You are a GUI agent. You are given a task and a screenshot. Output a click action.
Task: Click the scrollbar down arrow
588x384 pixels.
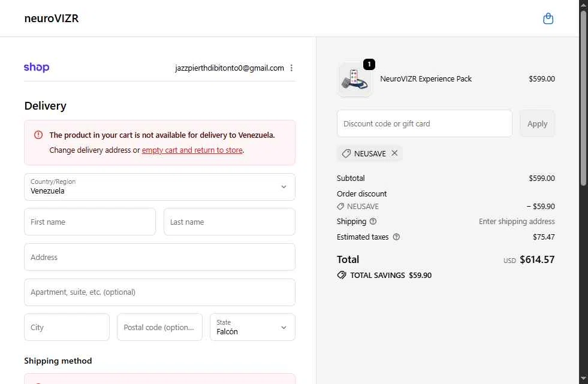point(583,379)
